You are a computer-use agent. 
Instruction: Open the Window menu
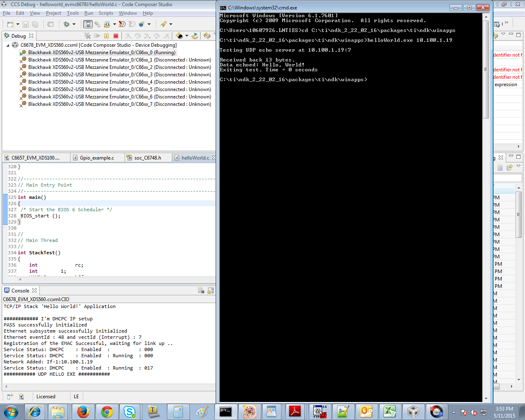coord(128,13)
